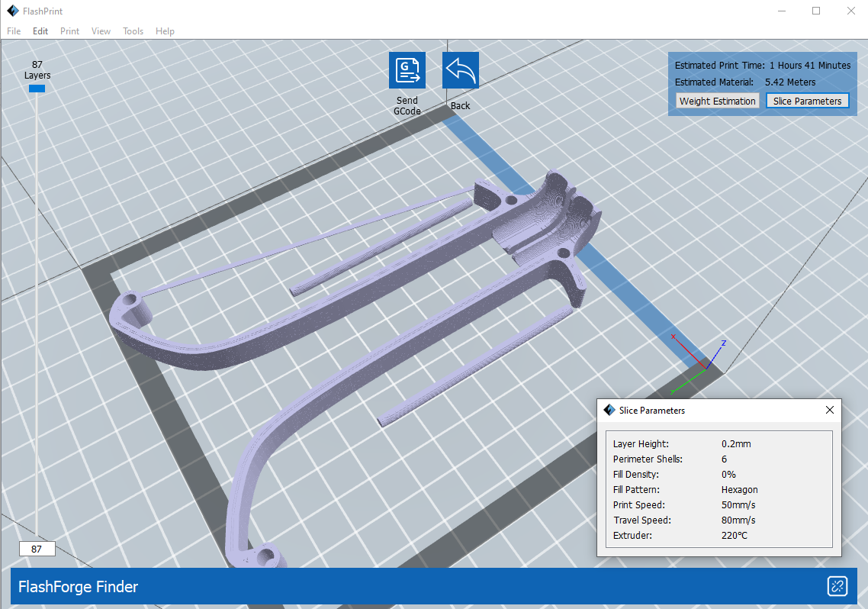Open the Edit menu
Screen dimensions: 868x609
click(40, 31)
